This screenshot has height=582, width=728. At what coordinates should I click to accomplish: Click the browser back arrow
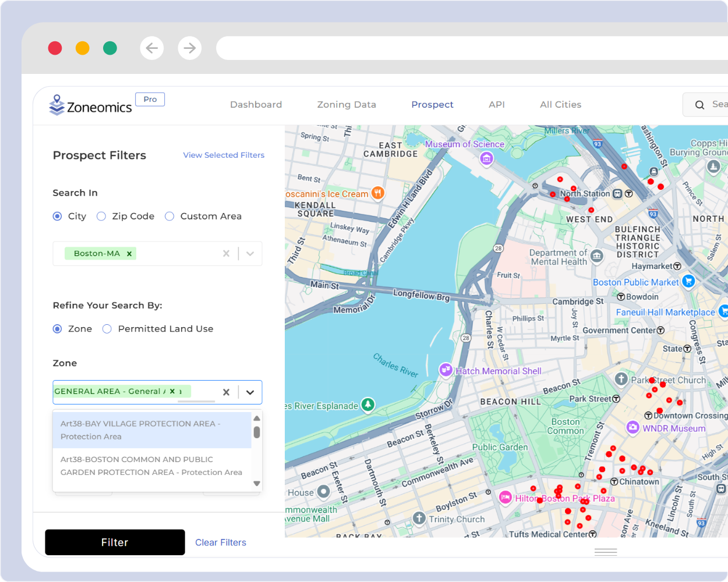(x=152, y=48)
